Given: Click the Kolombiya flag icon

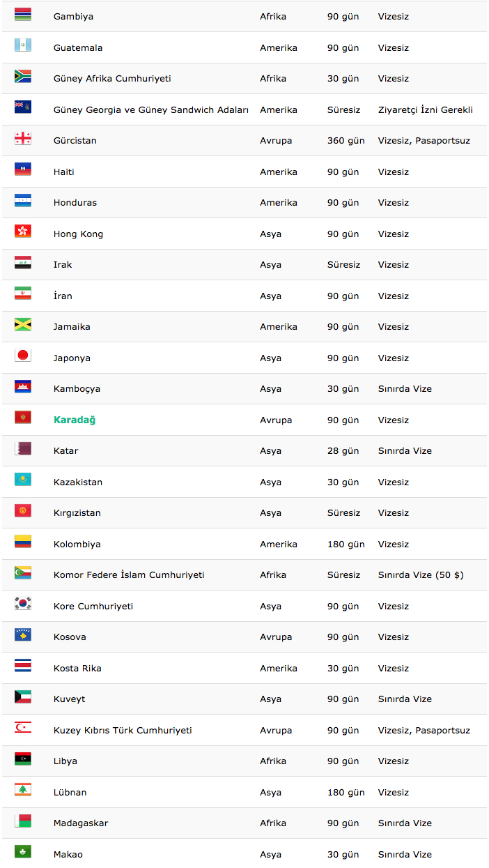Looking at the screenshot, I should (23, 542).
